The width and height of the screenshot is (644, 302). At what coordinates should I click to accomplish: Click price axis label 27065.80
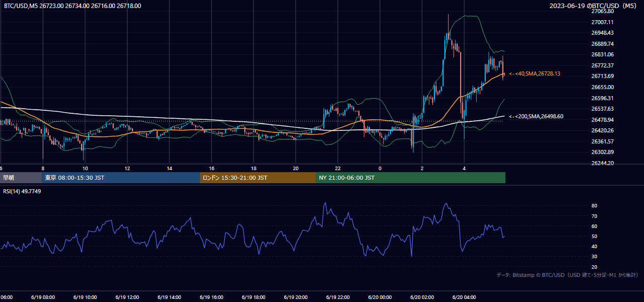click(602, 11)
